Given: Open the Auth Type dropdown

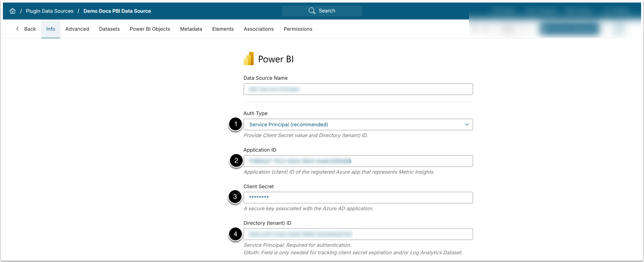Looking at the screenshot, I should pyautogui.click(x=358, y=125).
